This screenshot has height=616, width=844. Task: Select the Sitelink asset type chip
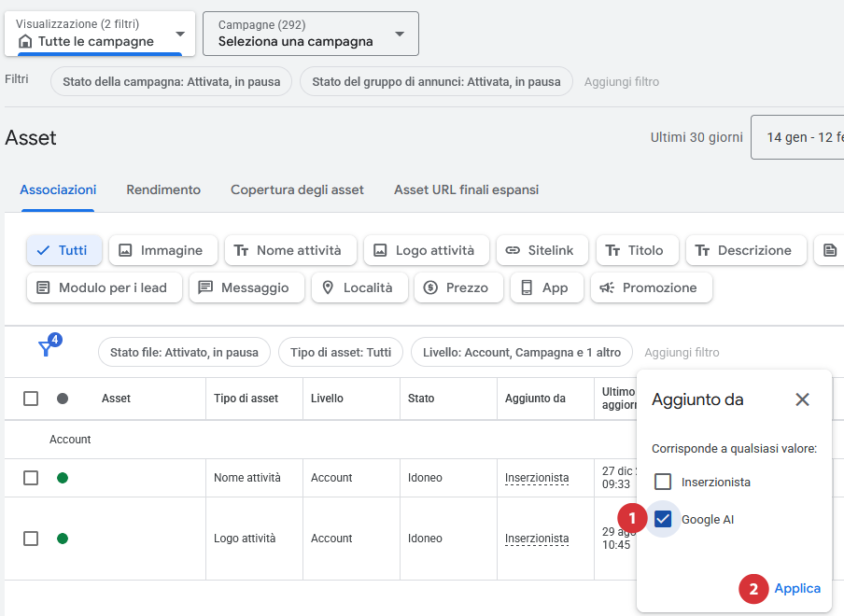[542, 250]
